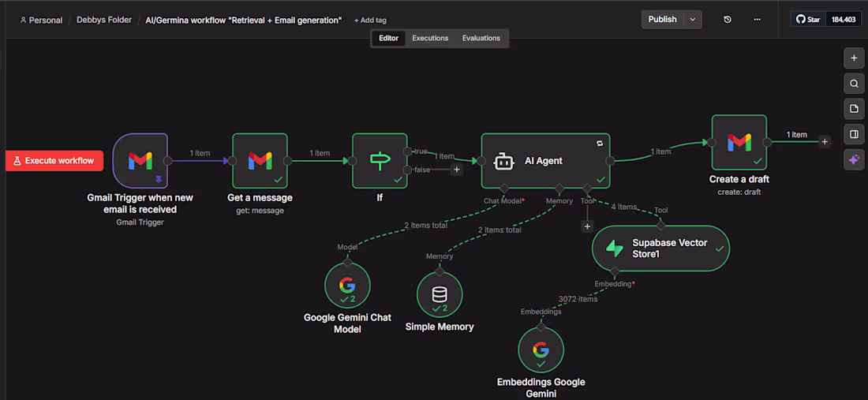The height and width of the screenshot is (400, 868).
Task: Open the Get a message Gmail node
Action: click(260, 161)
